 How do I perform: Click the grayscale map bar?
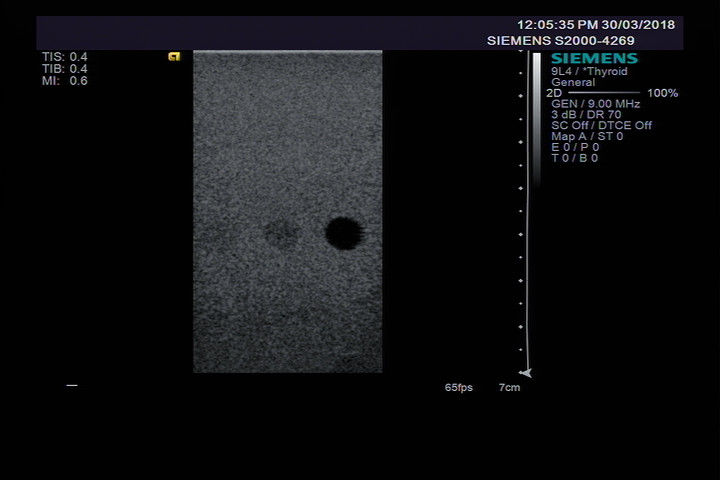point(536,115)
